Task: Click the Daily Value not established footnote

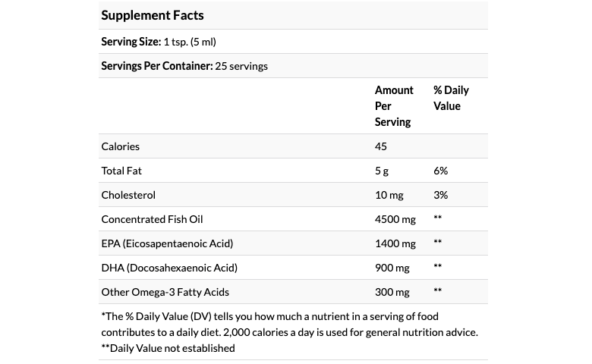Action: click(x=168, y=348)
